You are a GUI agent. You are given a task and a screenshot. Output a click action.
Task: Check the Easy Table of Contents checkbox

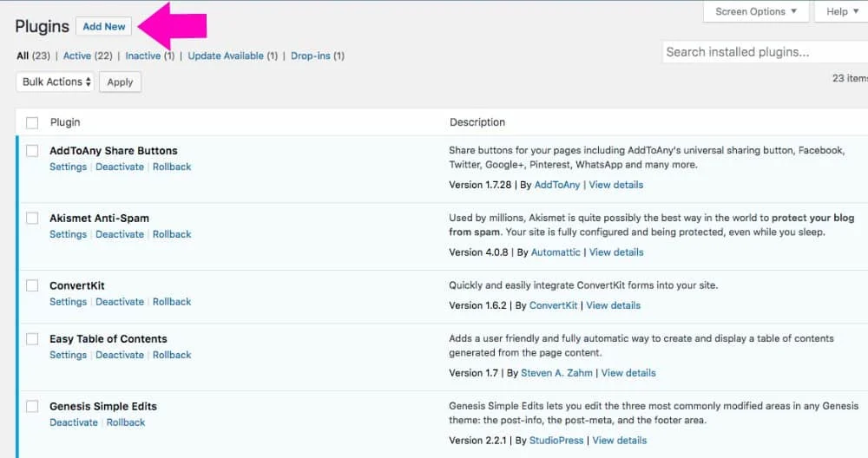32,338
